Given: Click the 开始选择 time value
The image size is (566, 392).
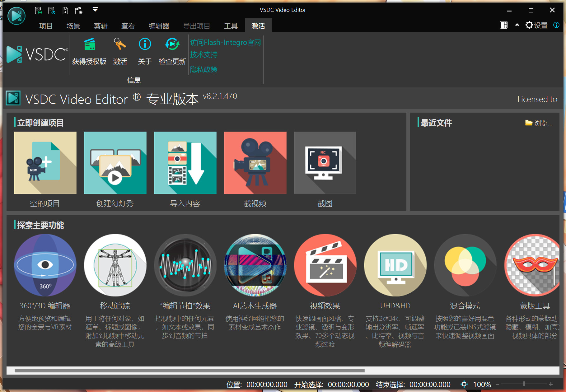Looking at the screenshot, I should pos(348,385).
